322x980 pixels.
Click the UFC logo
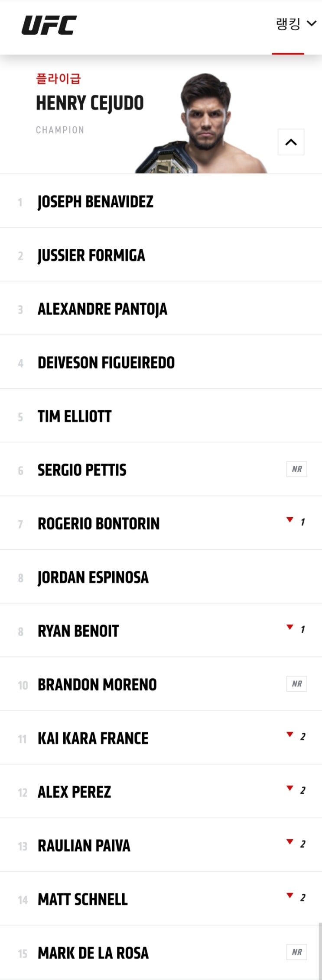(49, 25)
